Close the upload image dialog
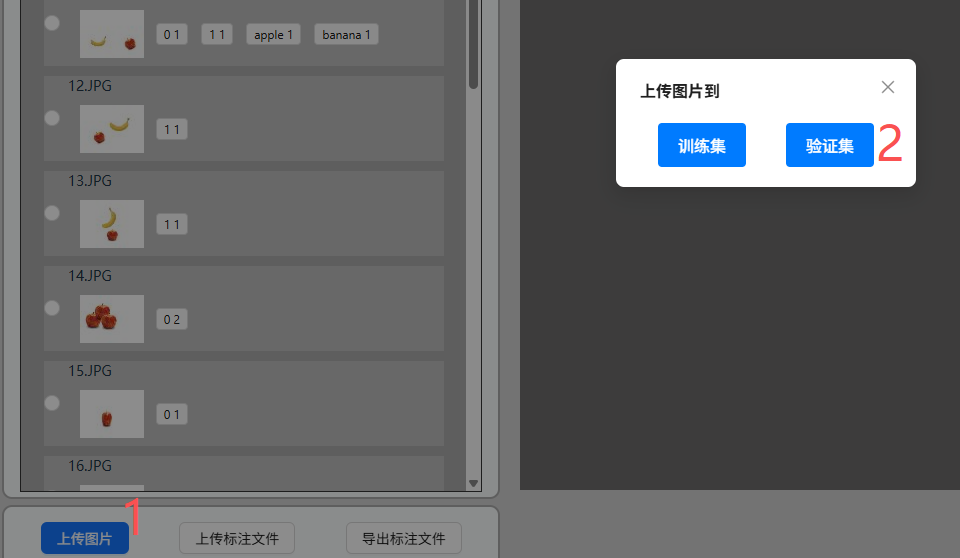This screenshot has height=558, width=960. click(887, 87)
